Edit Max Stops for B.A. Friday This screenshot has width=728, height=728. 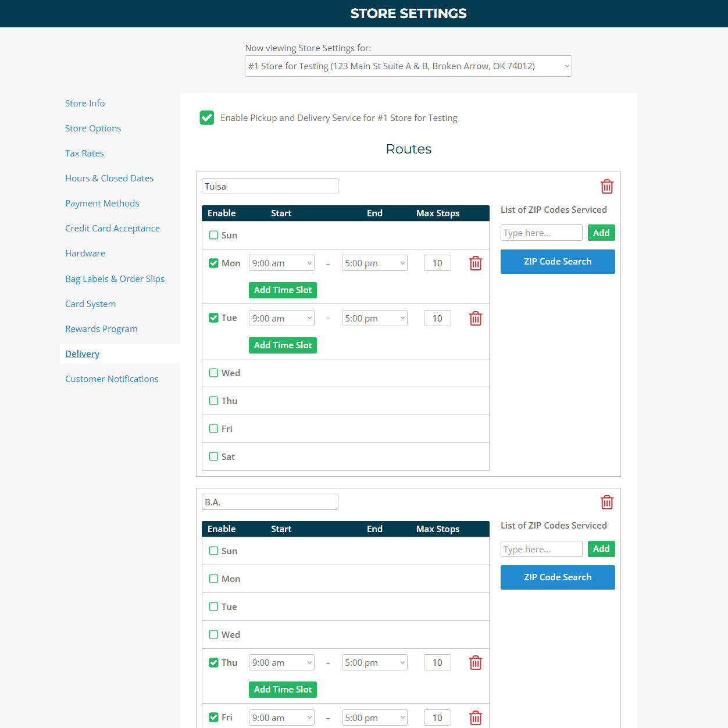pos(437,718)
